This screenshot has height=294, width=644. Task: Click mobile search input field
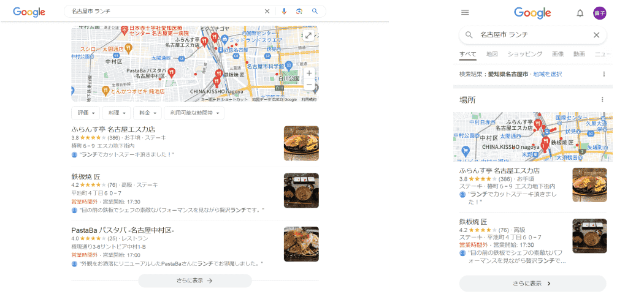pos(534,35)
